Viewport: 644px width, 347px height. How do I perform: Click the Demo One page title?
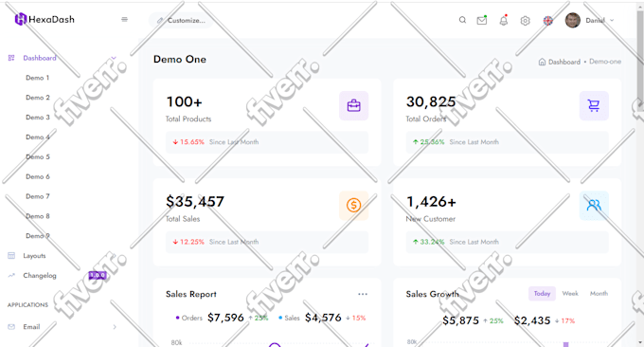click(x=180, y=59)
